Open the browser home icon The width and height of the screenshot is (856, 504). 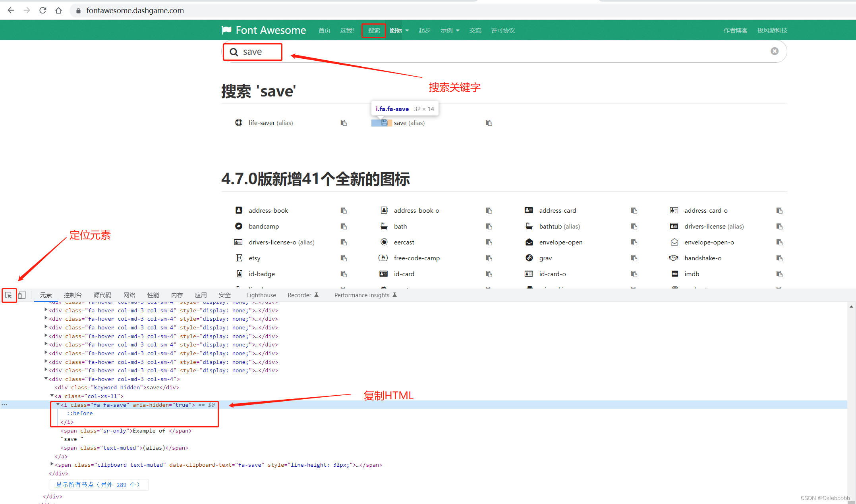coord(59,11)
